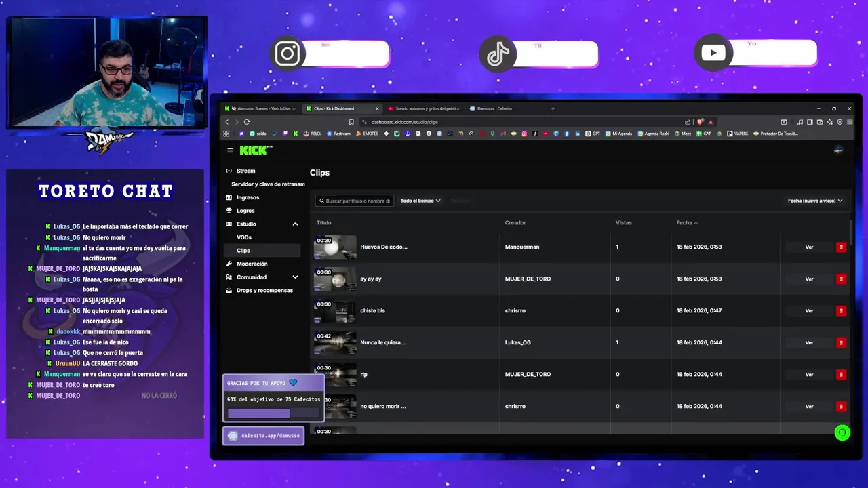Open the user avatar in Kick header

pyautogui.click(x=838, y=150)
